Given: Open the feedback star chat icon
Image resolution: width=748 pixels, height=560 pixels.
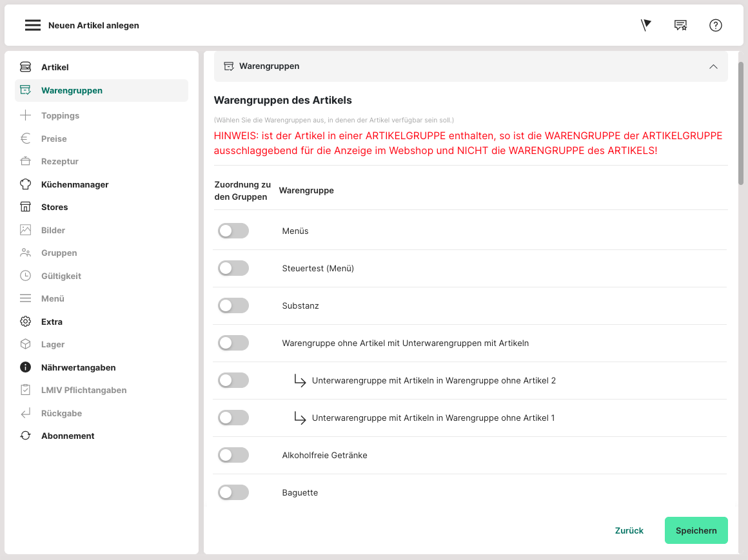Looking at the screenshot, I should point(680,25).
